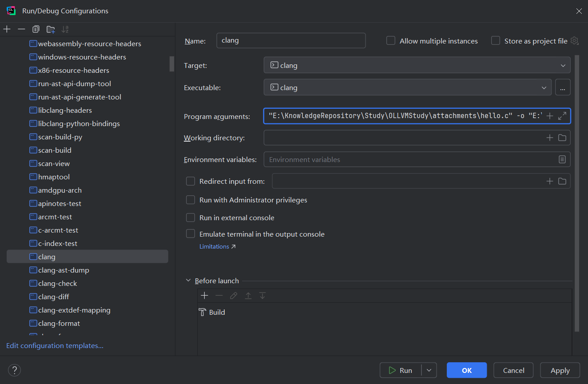Select clang-format configuration in the list

[59, 323]
